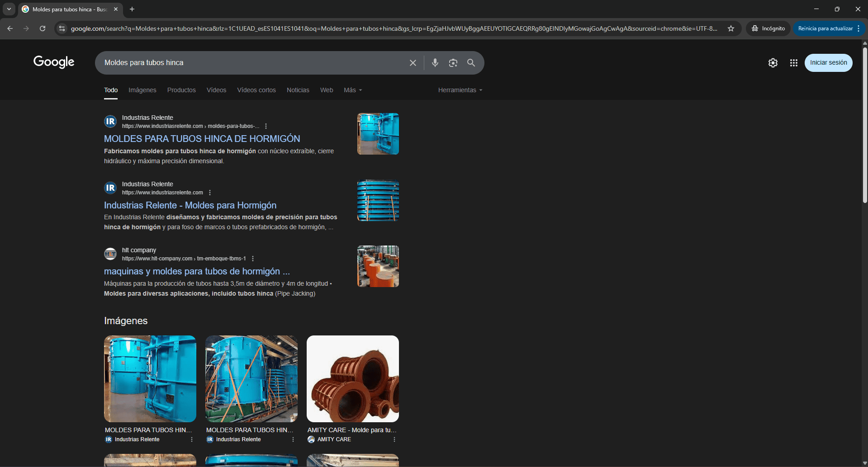The width and height of the screenshot is (868, 467).
Task: View site information icon in address bar
Action: (x=62, y=28)
